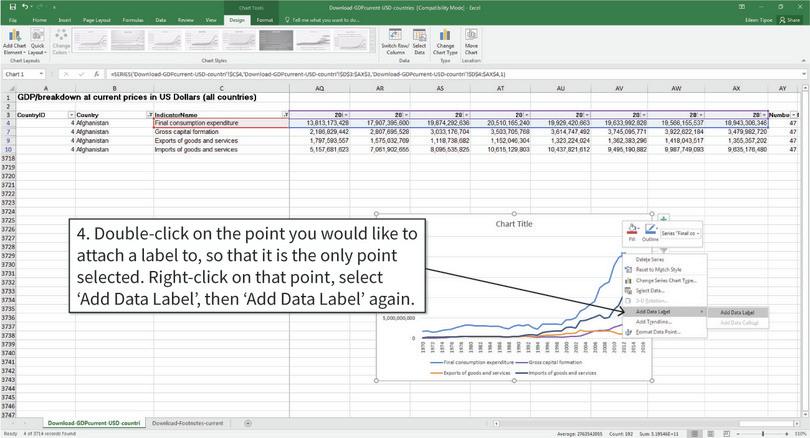Select column AQ header

[320, 88]
